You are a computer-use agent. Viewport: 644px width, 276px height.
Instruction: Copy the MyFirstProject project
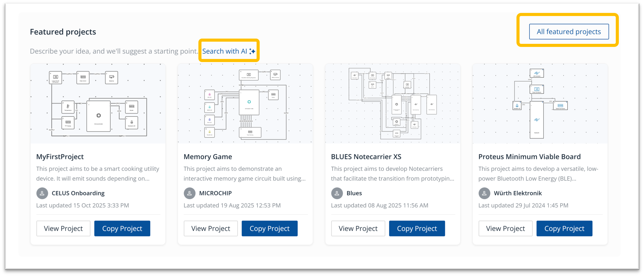122,228
